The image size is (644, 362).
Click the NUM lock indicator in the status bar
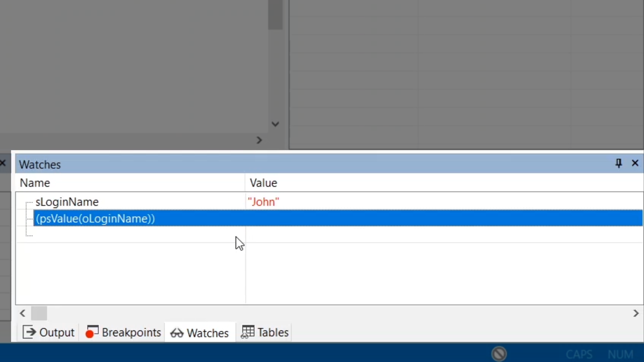[x=620, y=354]
